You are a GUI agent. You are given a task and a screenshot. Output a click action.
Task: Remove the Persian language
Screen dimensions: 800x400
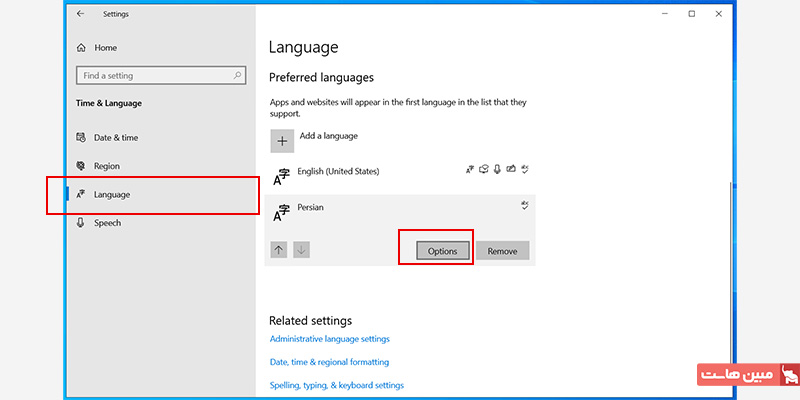pyautogui.click(x=502, y=251)
